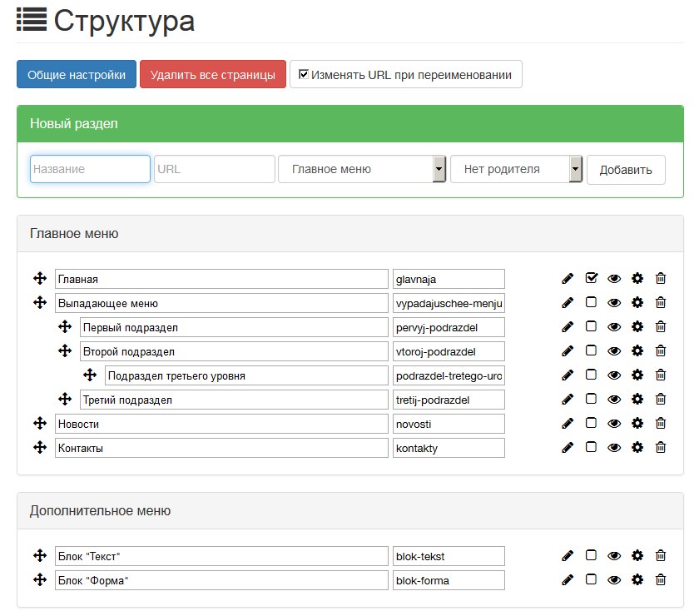Open settings gear for Главная row
Image resolution: width=699 pixels, height=616 pixels.
point(637,279)
